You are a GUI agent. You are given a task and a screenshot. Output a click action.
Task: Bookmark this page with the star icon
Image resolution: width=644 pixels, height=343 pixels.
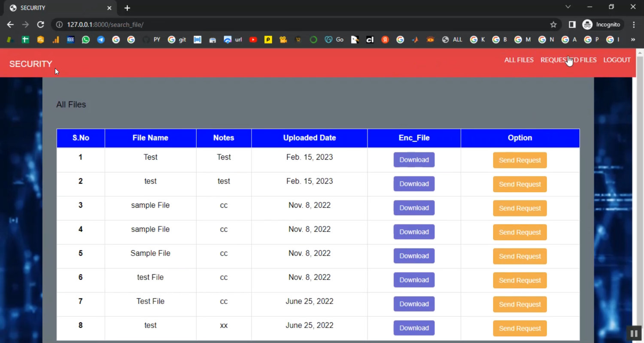click(x=553, y=24)
